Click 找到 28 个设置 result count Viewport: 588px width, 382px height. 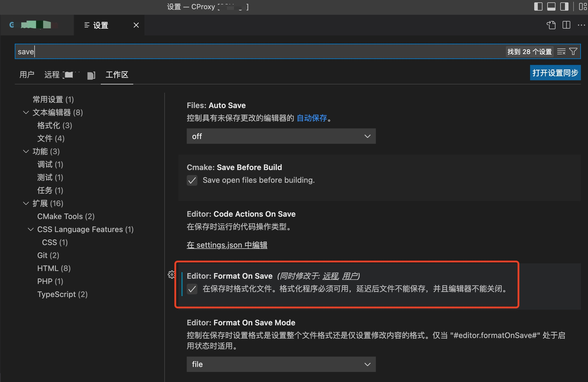(529, 52)
